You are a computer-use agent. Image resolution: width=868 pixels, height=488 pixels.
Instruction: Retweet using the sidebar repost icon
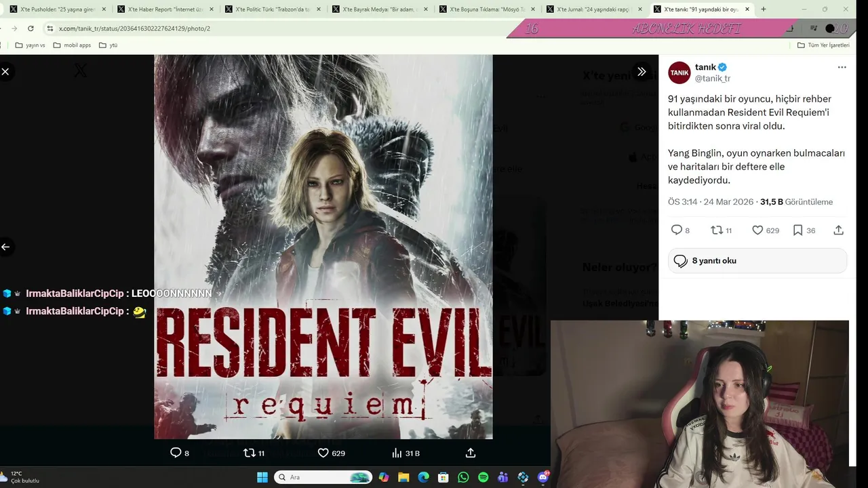point(716,230)
